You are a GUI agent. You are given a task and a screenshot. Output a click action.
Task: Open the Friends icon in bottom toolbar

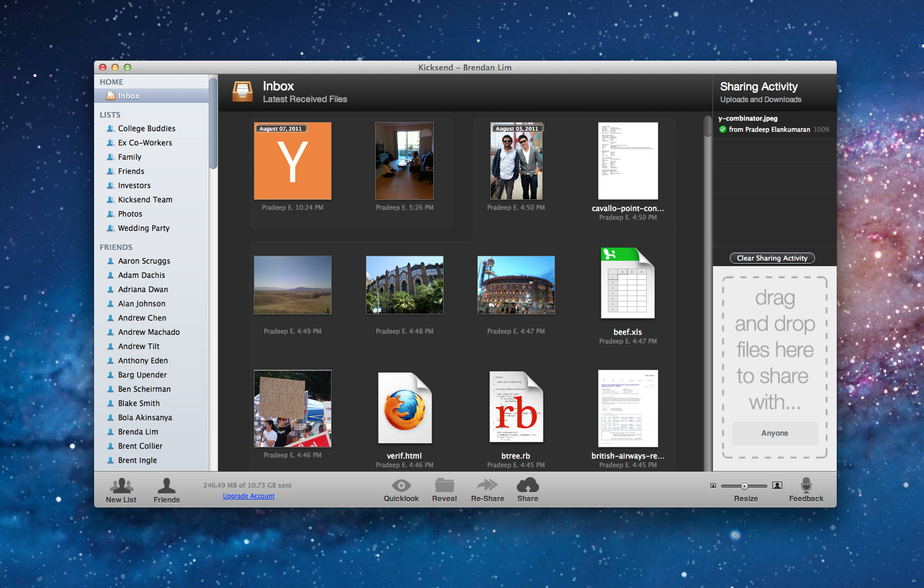click(x=166, y=486)
